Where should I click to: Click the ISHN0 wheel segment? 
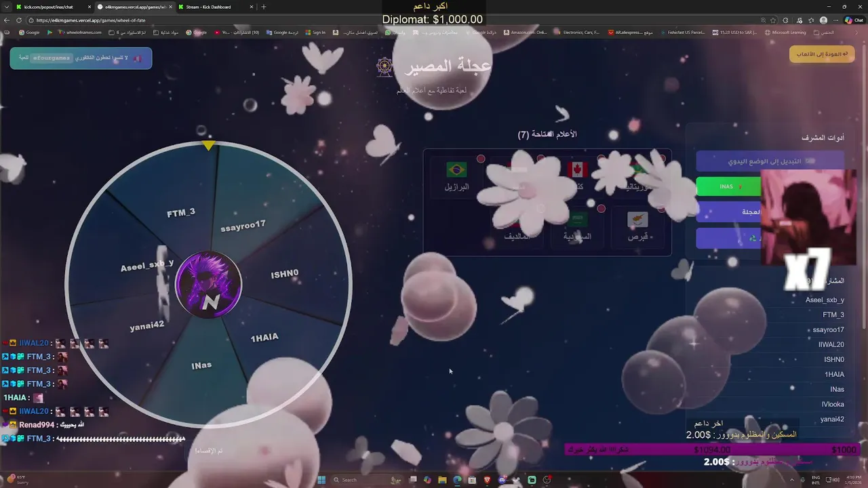[x=285, y=274]
